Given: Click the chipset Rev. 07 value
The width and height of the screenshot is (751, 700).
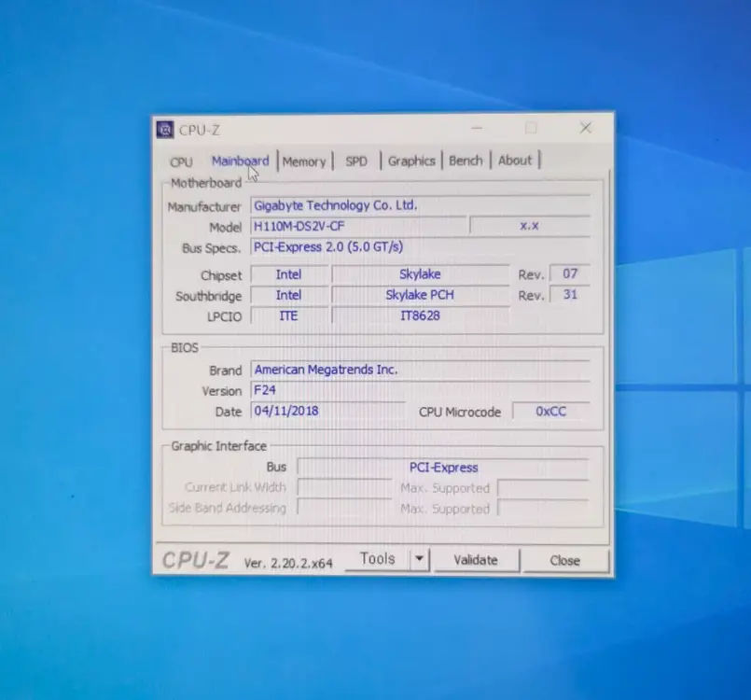Looking at the screenshot, I should coord(570,273).
